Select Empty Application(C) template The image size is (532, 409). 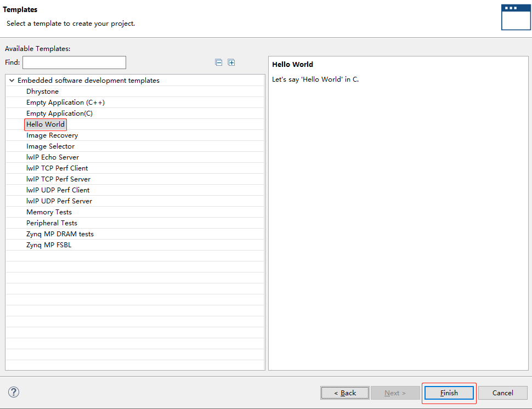click(x=59, y=113)
